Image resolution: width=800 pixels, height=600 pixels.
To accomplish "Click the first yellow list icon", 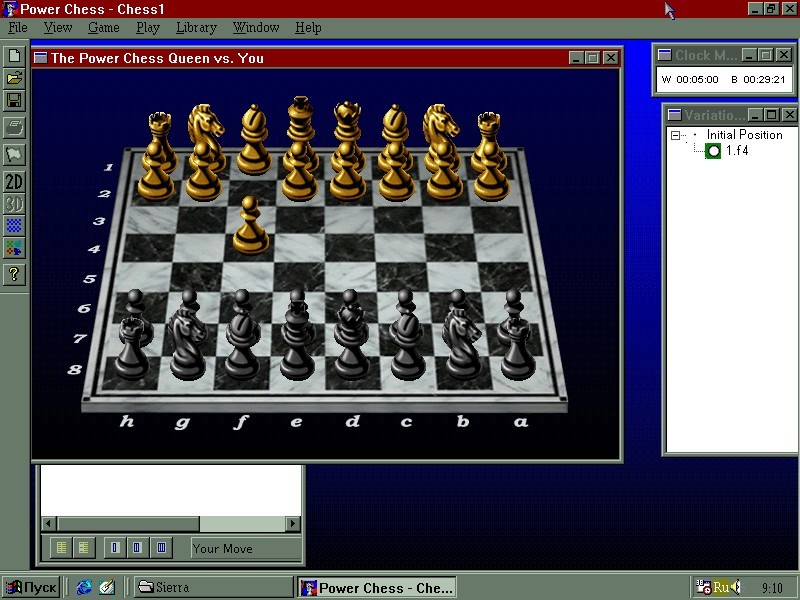I will pos(61,548).
